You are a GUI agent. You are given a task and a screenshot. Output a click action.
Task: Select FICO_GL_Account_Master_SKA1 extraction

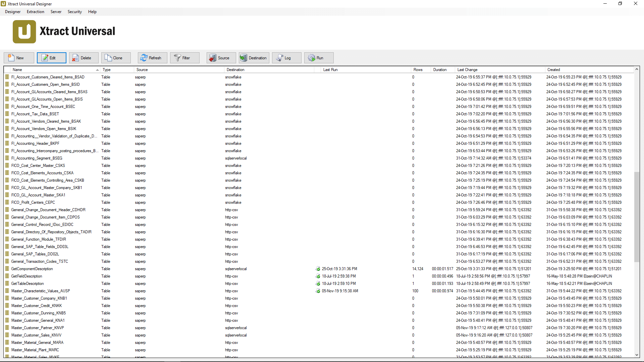click(38, 195)
